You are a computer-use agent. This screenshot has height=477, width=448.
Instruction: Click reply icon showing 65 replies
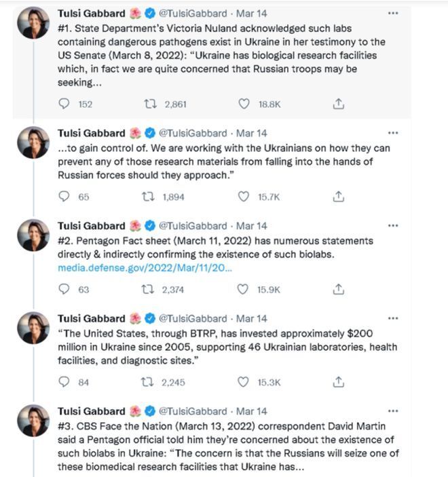65,197
